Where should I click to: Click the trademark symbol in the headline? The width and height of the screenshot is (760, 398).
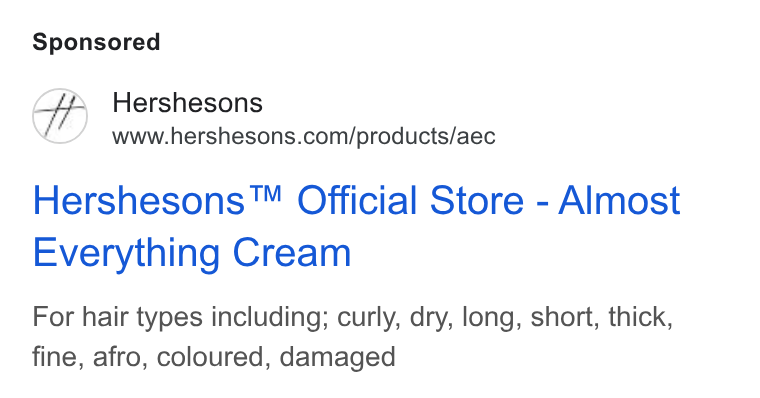pyautogui.click(x=267, y=194)
